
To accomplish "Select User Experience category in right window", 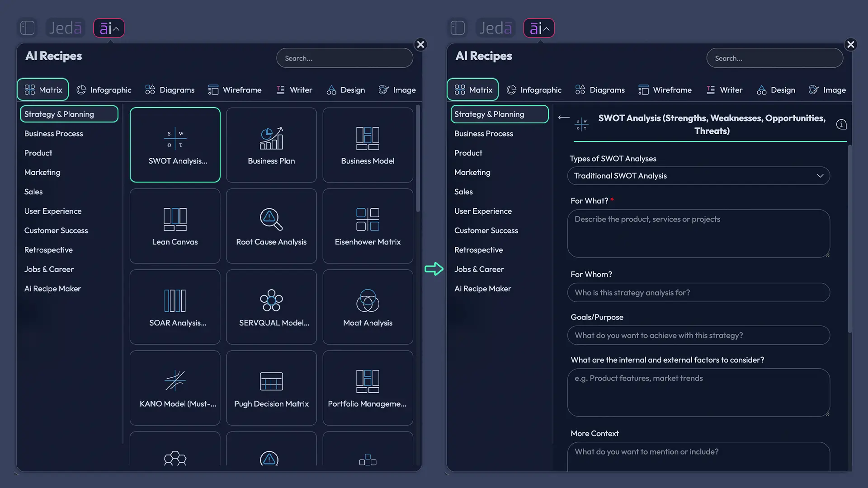I will point(483,211).
